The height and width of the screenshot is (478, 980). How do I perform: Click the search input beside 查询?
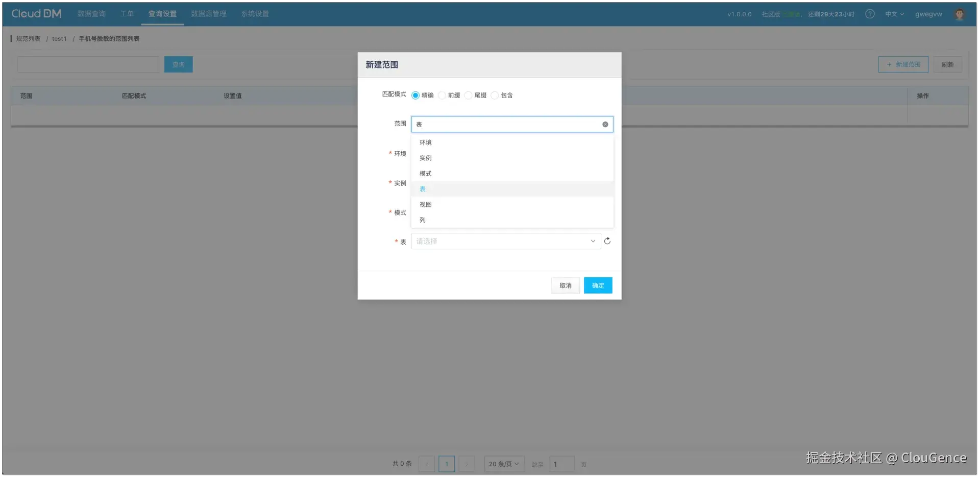coord(88,64)
